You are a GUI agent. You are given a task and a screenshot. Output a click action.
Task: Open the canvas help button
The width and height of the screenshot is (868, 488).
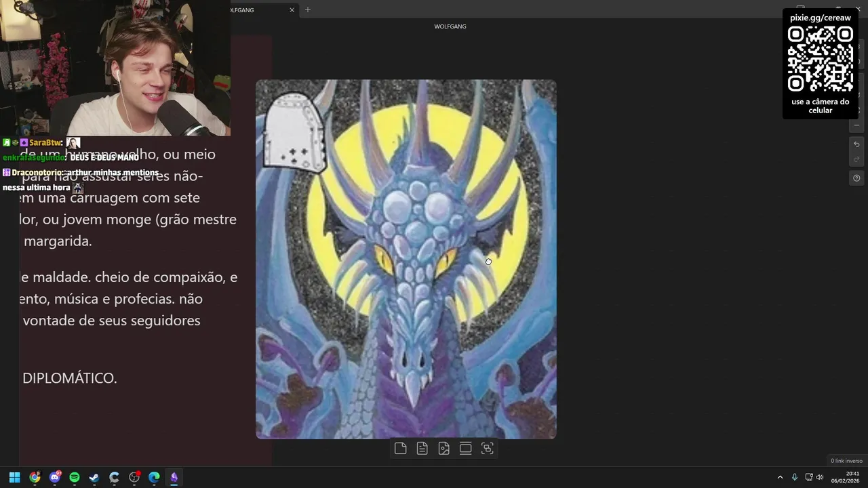pyautogui.click(x=856, y=178)
